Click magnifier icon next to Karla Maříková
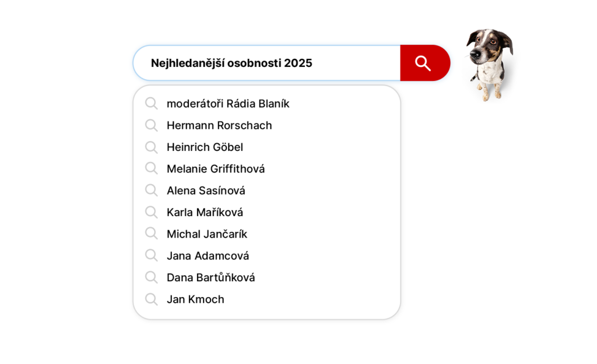Image resolution: width=597 pixels, height=364 pixels. point(152,212)
